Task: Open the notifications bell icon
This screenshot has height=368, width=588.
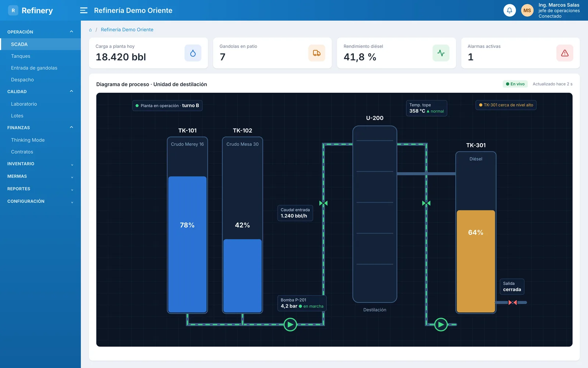Action: 509,10
